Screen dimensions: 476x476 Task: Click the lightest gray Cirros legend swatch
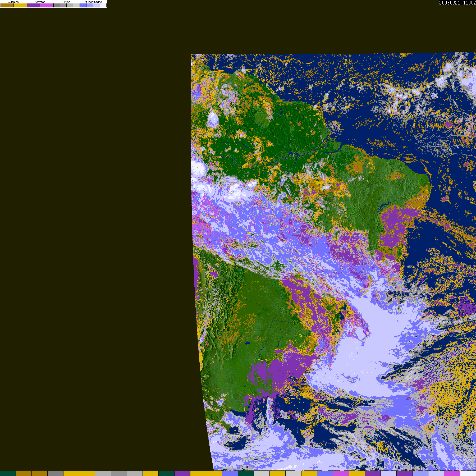click(x=76, y=5)
